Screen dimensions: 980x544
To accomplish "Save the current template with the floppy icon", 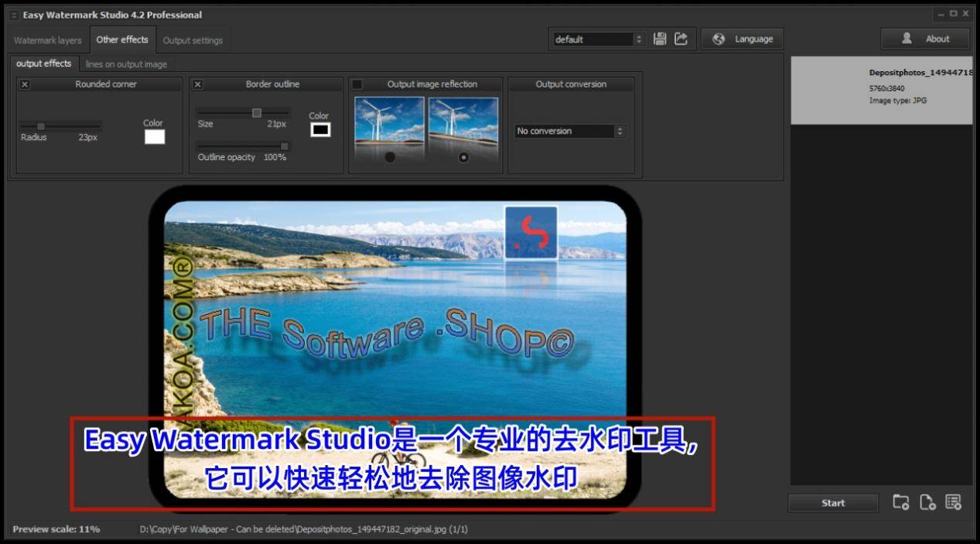I will coord(660,39).
